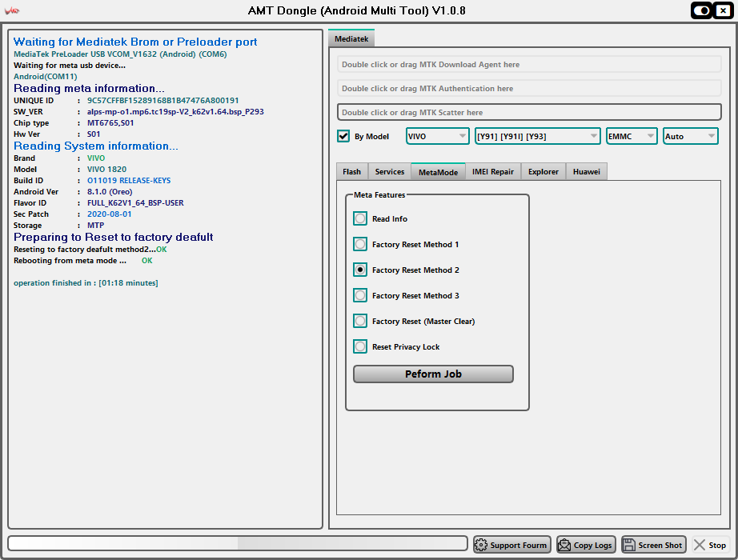Select the MetaMode tab

[438, 172]
